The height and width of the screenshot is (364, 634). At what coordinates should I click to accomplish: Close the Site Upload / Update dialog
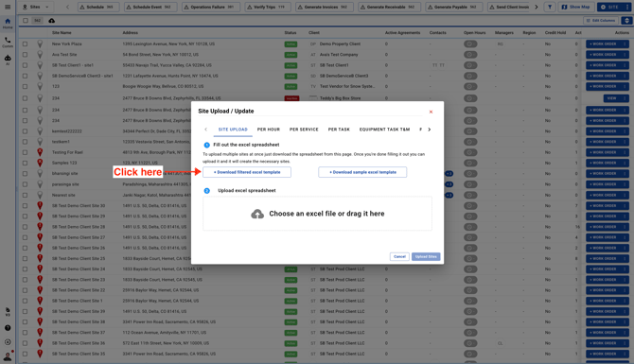coord(431,112)
